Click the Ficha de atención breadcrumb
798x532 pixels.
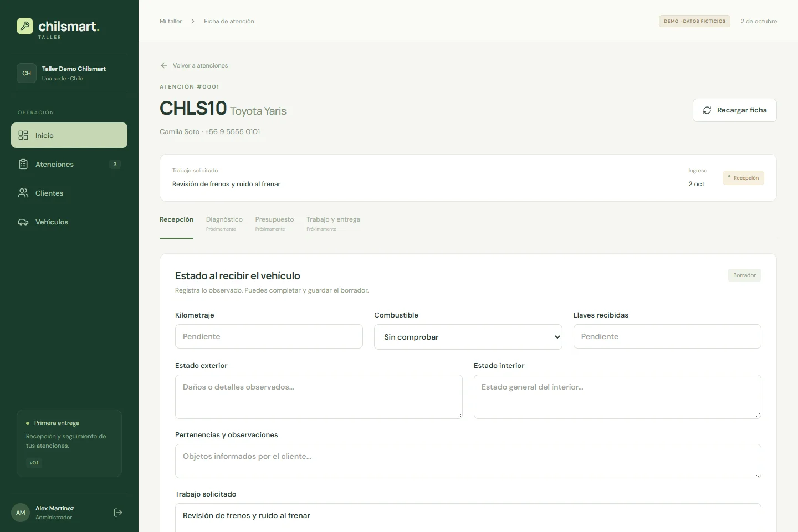229,21
